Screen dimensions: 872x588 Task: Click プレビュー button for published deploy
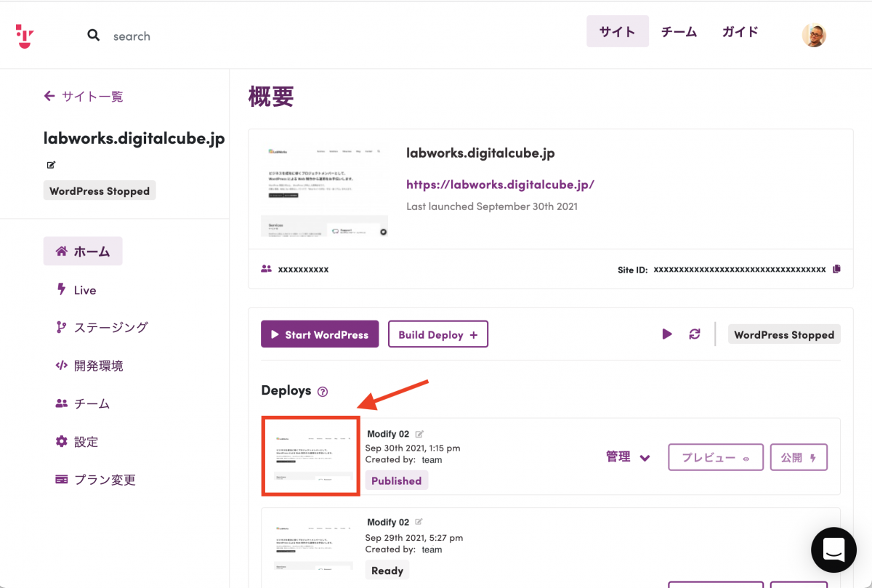tap(716, 457)
